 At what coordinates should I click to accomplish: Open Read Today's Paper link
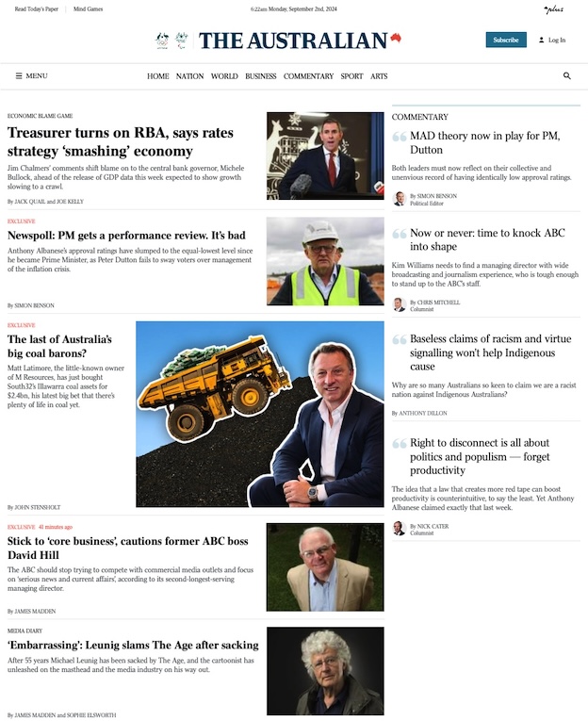coord(37,8)
